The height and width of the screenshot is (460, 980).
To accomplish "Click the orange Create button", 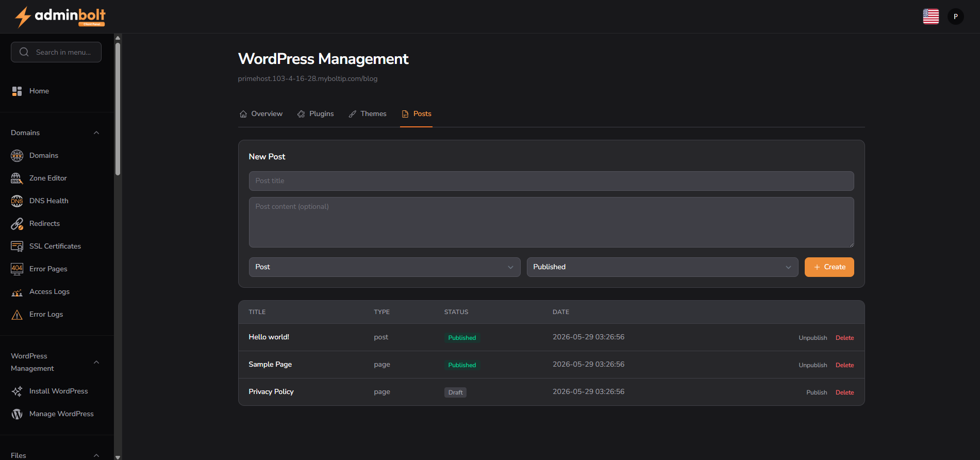I will click(x=829, y=267).
